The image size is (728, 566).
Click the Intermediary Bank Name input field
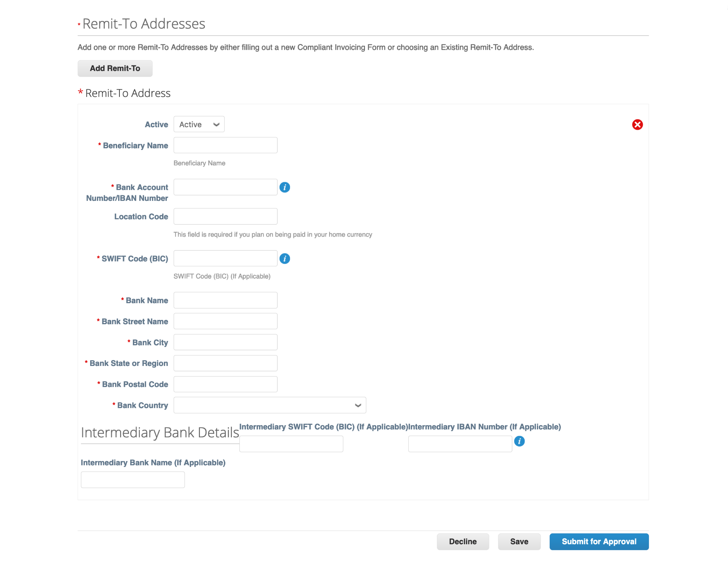click(x=133, y=480)
